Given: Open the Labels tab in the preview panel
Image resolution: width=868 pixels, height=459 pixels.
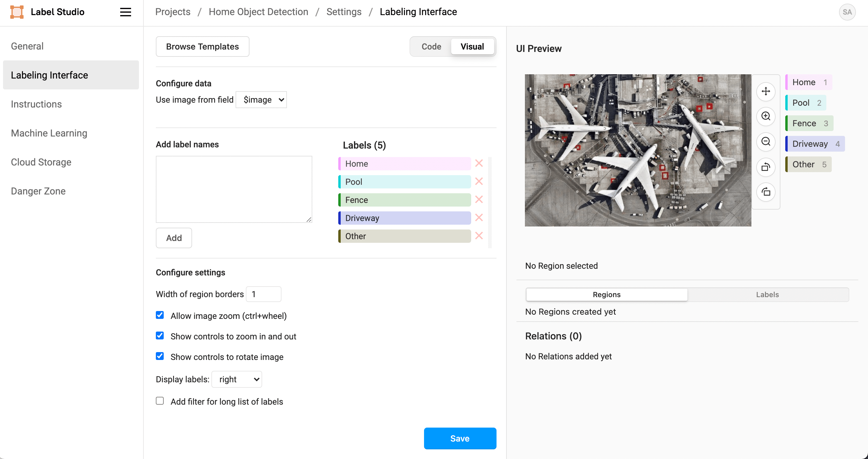Looking at the screenshot, I should (768, 294).
